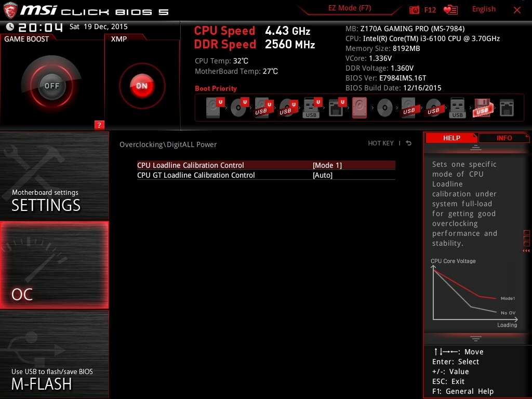The height and width of the screenshot is (399, 532).
Task: Open favorites via the heart icon
Action: (450, 10)
